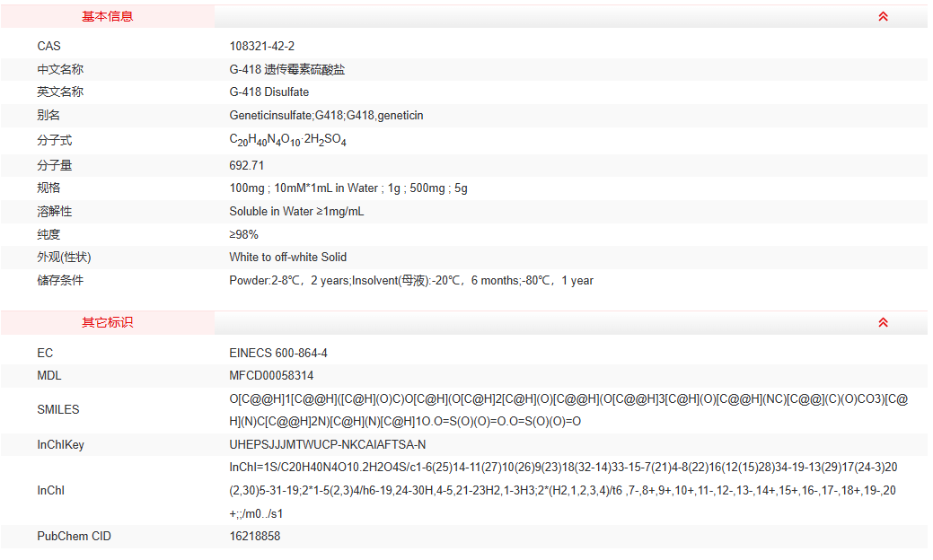Click the appearance text White to off-white Solid
Viewport: 933px width, 560px height.
pyautogui.click(x=288, y=257)
